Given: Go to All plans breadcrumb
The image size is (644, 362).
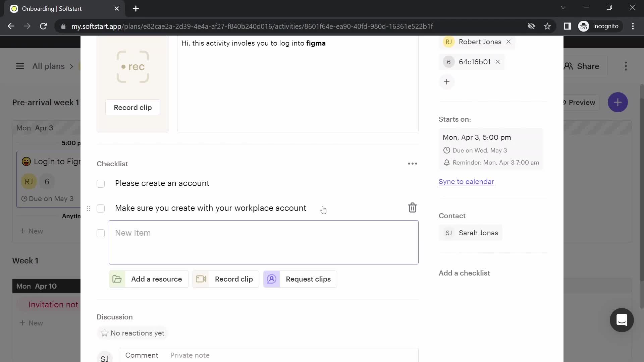Looking at the screenshot, I should pyautogui.click(x=48, y=66).
